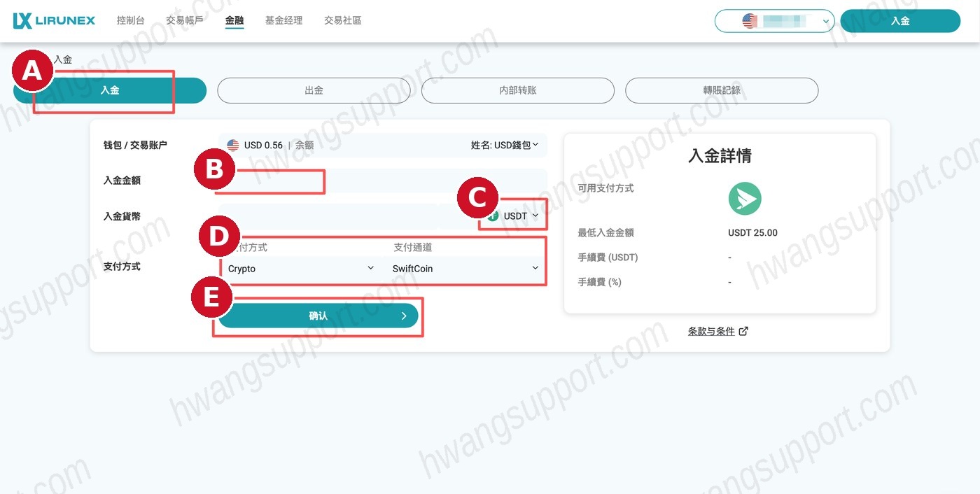Click the 入金貨幣 label
Image resolution: width=980 pixels, height=494 pixels.
[x=122, y=216]
